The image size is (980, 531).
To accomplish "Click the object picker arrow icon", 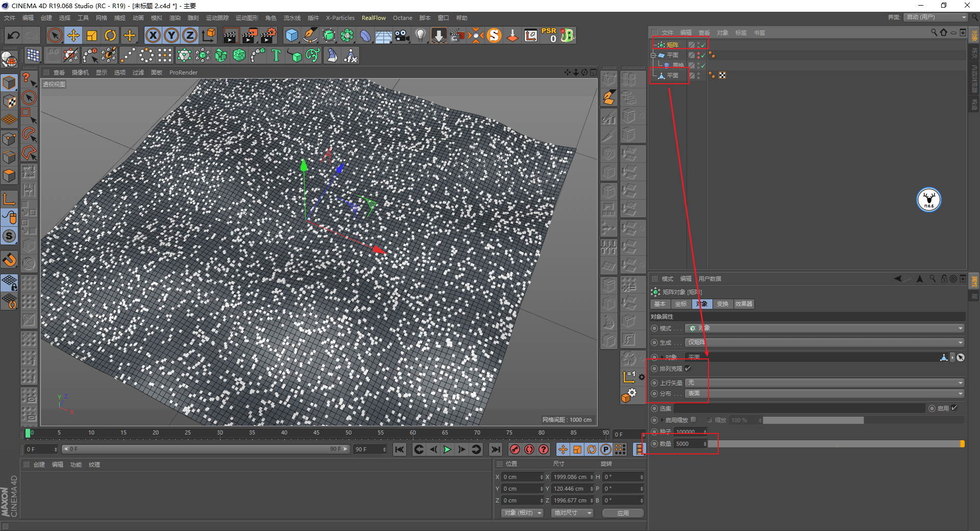I will [961, 357].
